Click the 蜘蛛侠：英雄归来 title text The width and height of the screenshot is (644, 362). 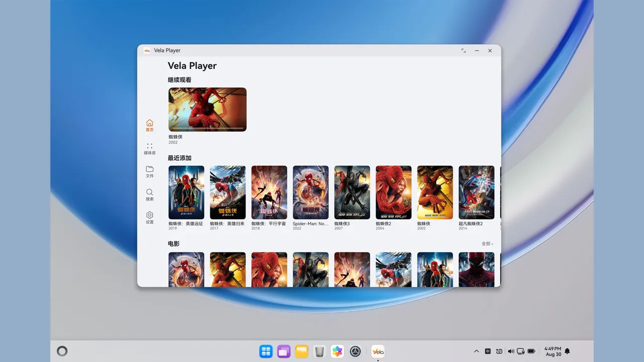point(227,224)
